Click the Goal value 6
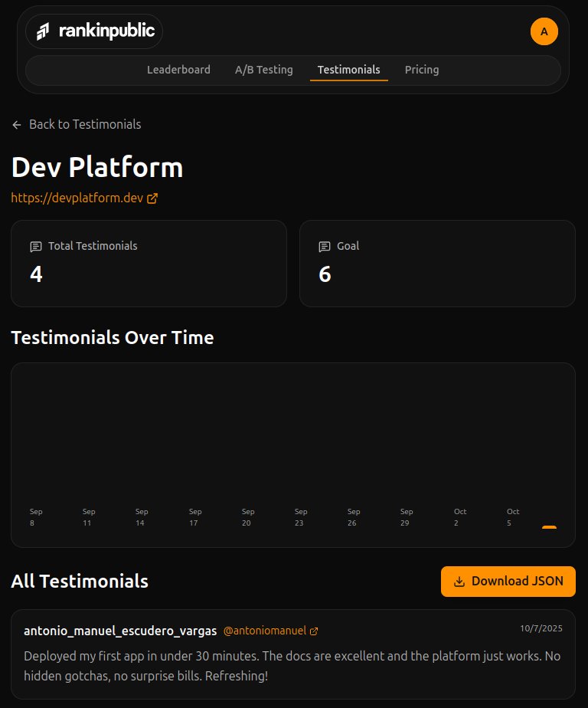 [325, 274]
